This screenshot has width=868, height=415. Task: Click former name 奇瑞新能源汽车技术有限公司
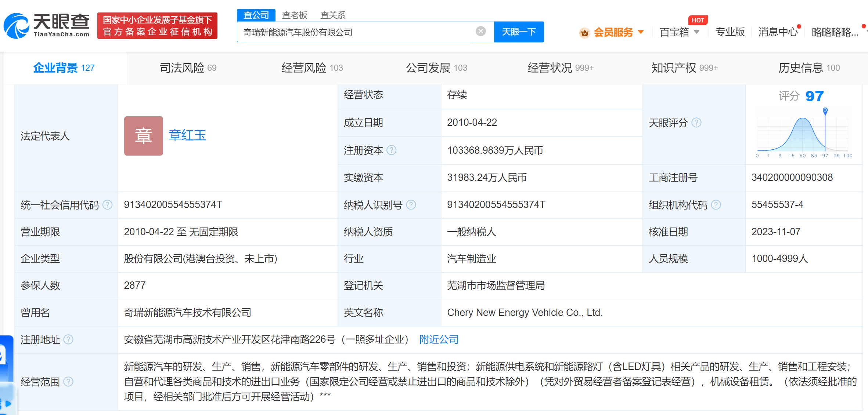coord(187,313)
